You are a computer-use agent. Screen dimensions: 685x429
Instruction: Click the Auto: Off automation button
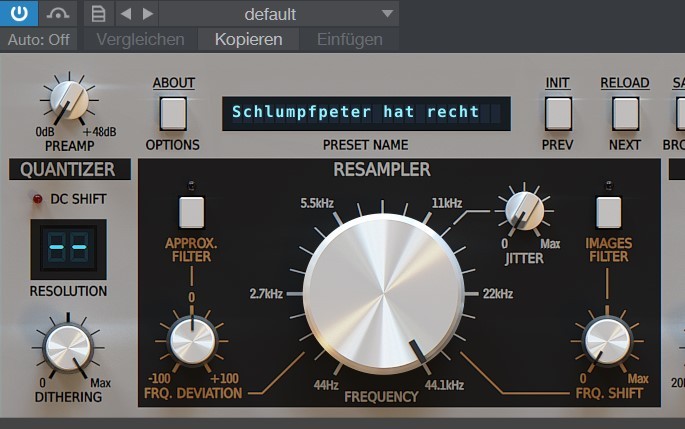coord(39,40)
